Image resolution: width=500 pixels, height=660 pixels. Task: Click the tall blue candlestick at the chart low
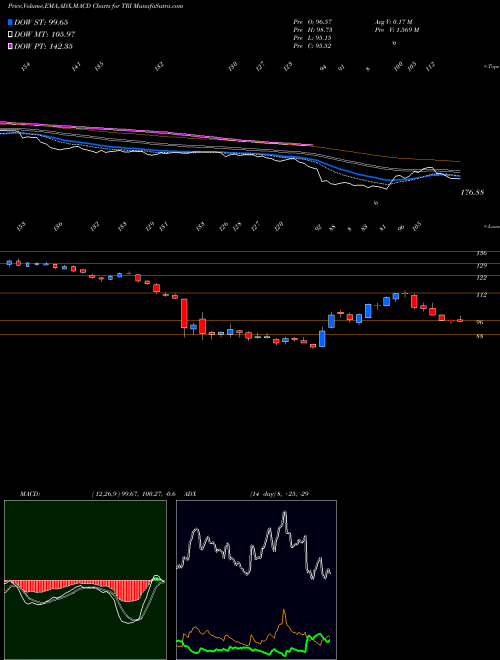click(322, 338)
